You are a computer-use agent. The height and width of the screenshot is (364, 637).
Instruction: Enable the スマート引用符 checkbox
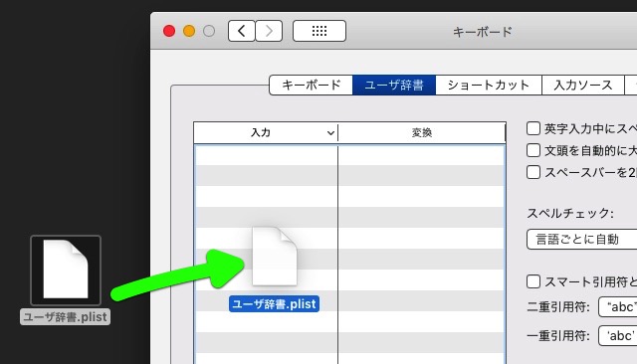(x=533, y=281)
